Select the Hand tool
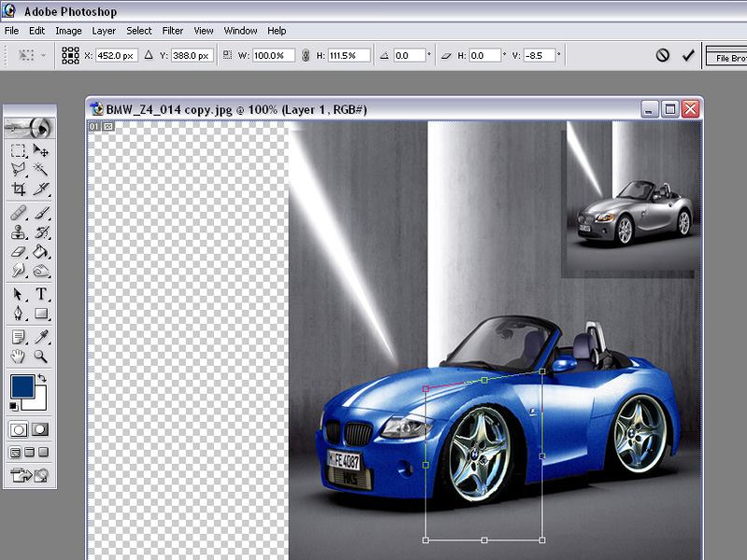Screen dimensions: 747x560 pyautogui.click(x=18, y=356)
